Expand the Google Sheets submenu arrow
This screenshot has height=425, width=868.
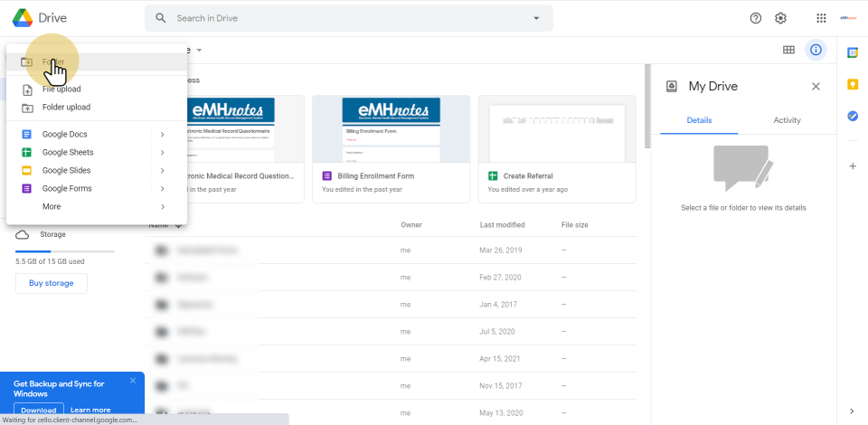click(x=162, y=152)
